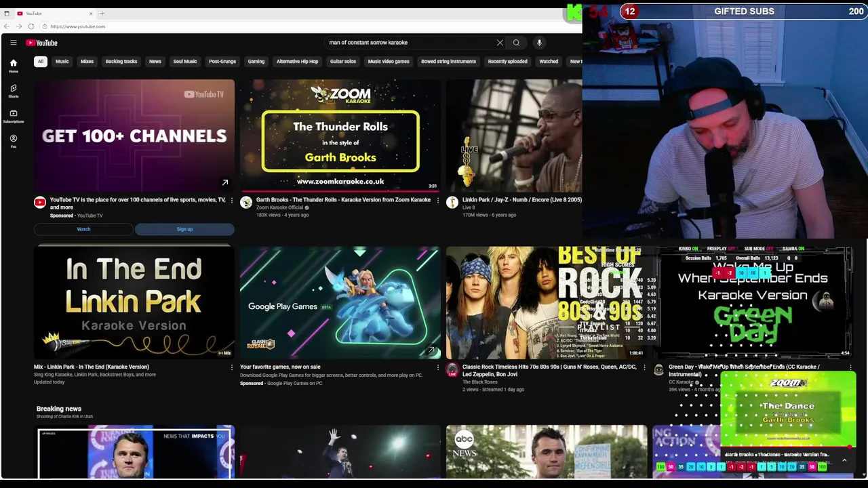Open the Linkin Park Jay-Z Numb thumbnail
The image size is (868, 488).
tap(513, 136)
